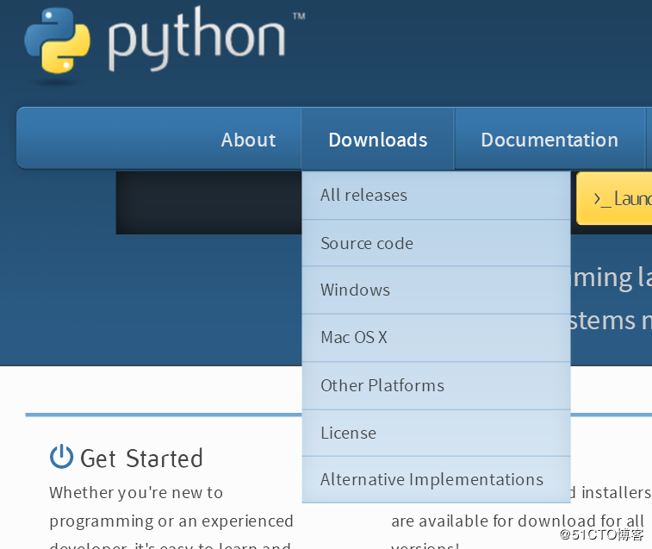Select Other Platforms menu entry
This screenshot has height=549, width=652.
click(x=436, y=386)
